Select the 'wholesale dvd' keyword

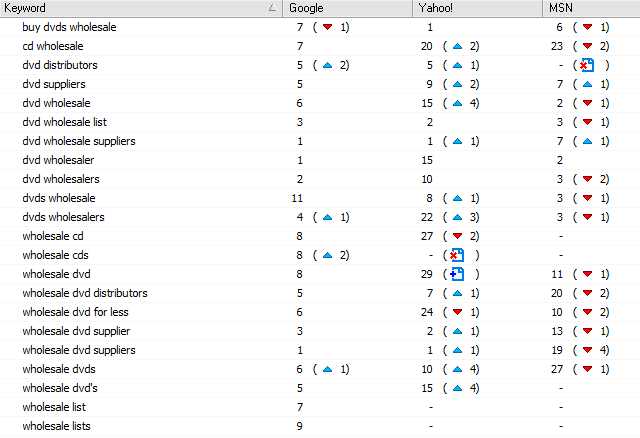click(56, 274)
